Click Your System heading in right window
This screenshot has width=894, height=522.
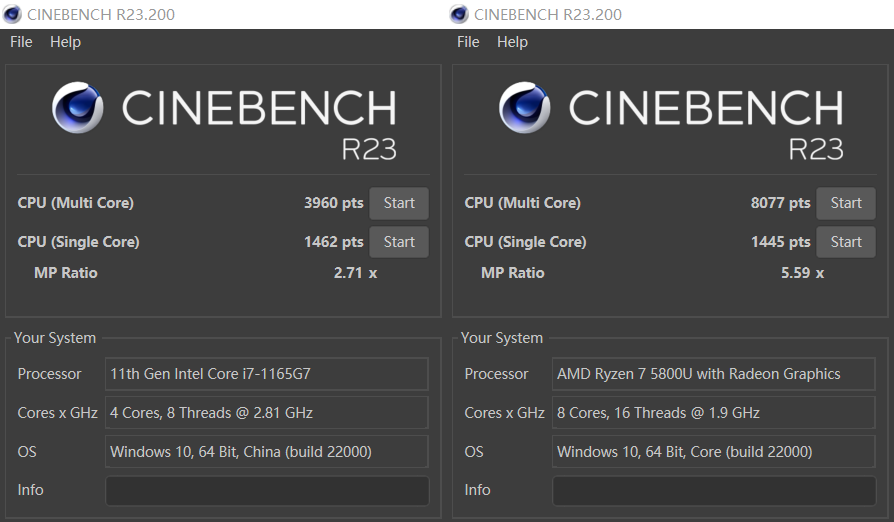[x=502, y=338]
